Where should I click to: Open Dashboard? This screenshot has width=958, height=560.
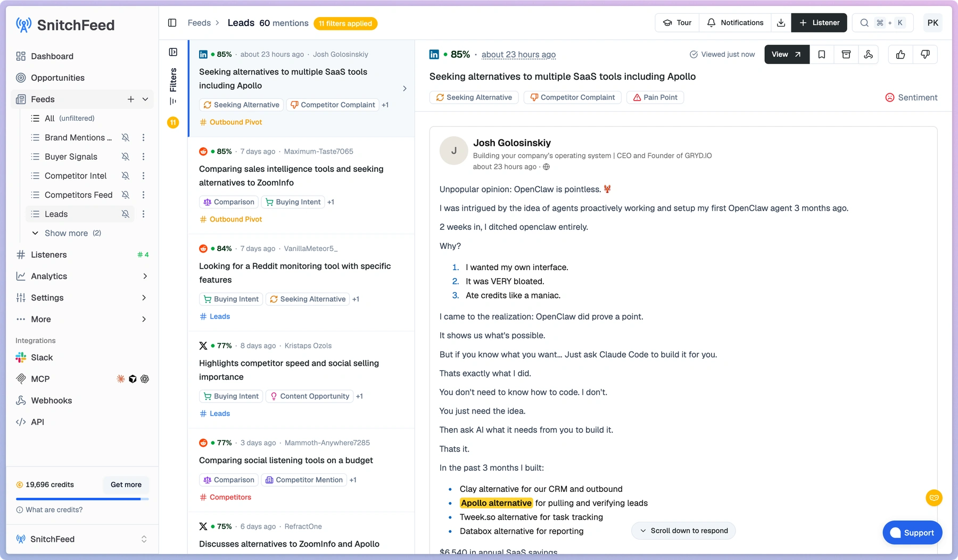click(x=82, y=56)
